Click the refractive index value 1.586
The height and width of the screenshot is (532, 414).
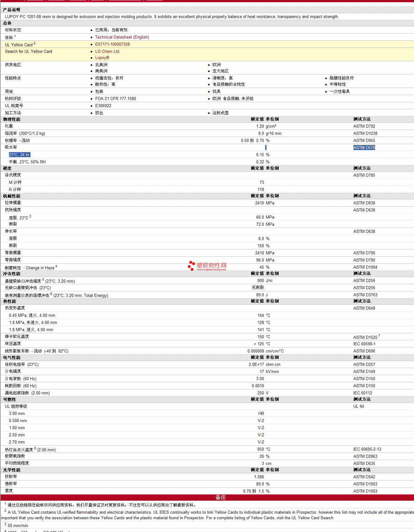click(x=259, y=477)
